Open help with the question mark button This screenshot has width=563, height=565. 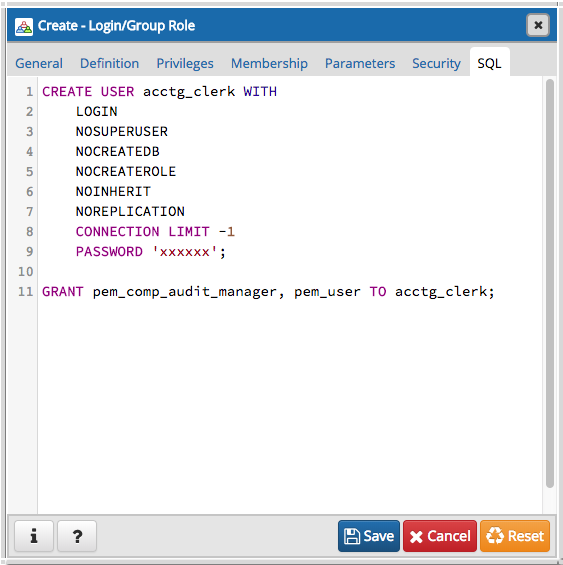coord(77,536)
